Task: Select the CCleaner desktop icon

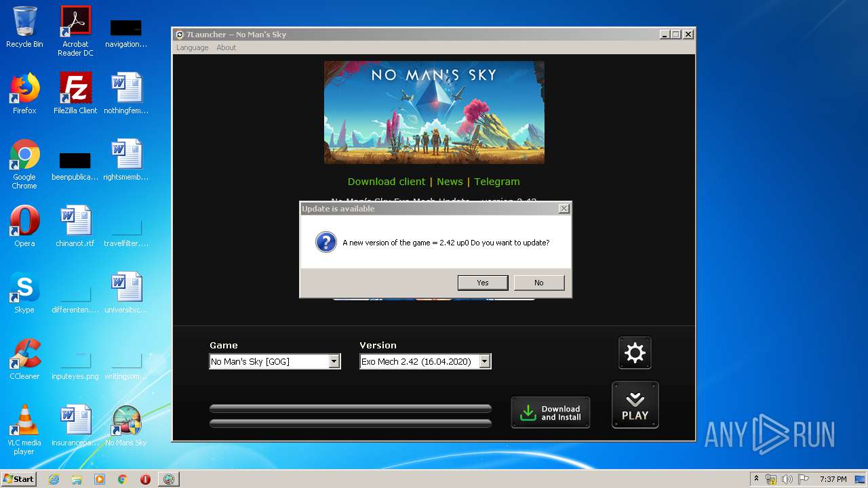Action: [x=24, y=359]
